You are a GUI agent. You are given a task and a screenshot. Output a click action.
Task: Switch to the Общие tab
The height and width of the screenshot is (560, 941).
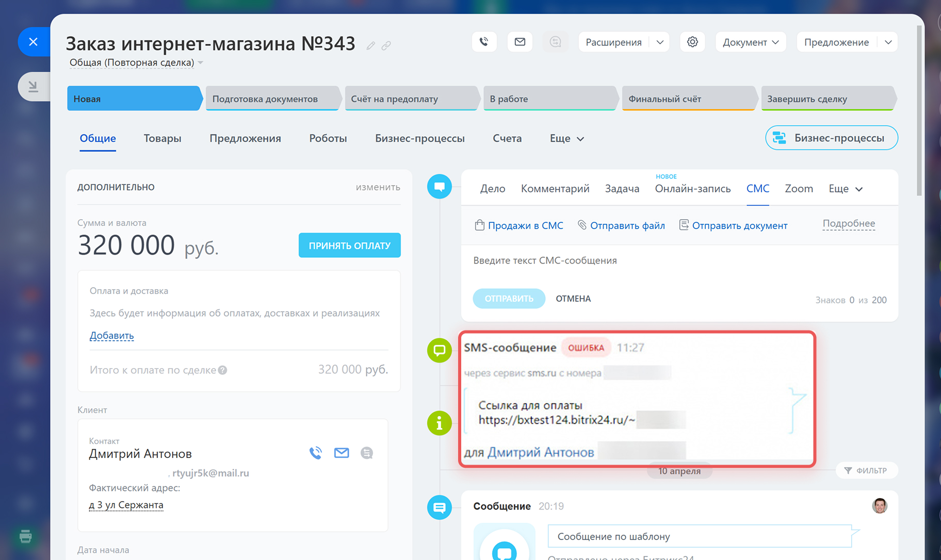(98, 138)
